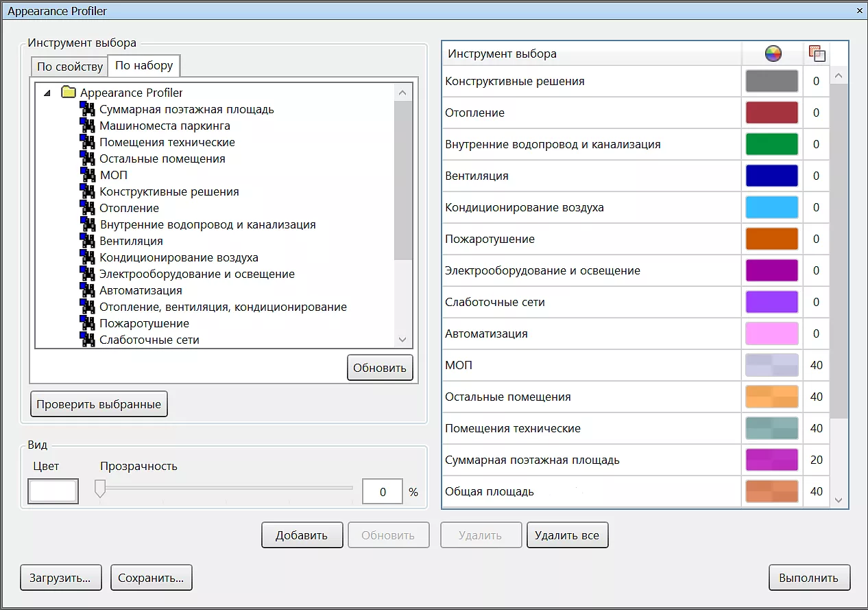Screen dimensions: 868x610
Task: Click the Загрузить... button
Action: pyautogui.click(x=60, y=578)
